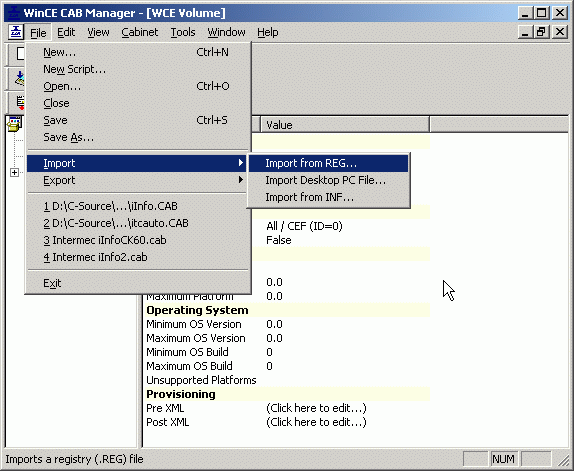574x471 pixels.
Task: Expand the collapsed tree node plus box
Action: click(14, 172)
